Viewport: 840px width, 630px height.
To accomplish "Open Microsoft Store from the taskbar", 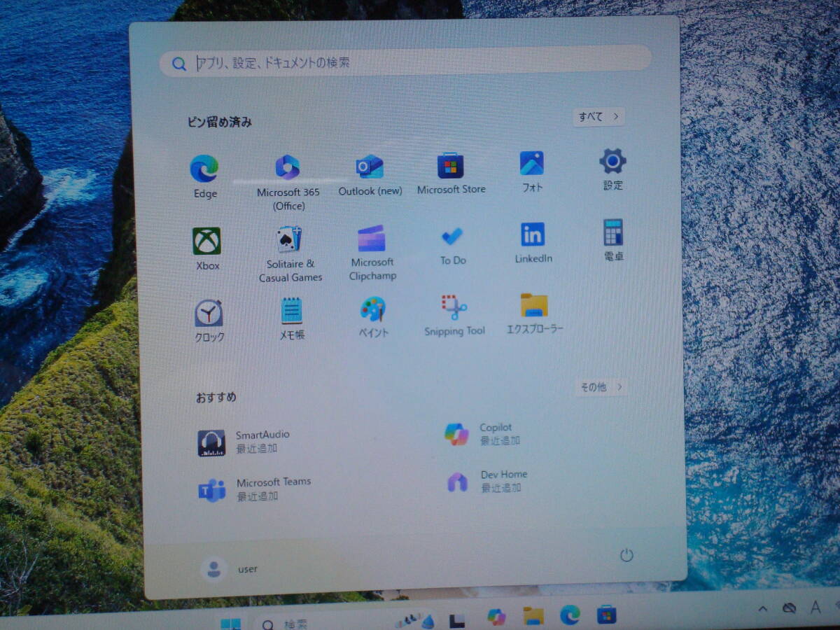I will coord(606,614).
